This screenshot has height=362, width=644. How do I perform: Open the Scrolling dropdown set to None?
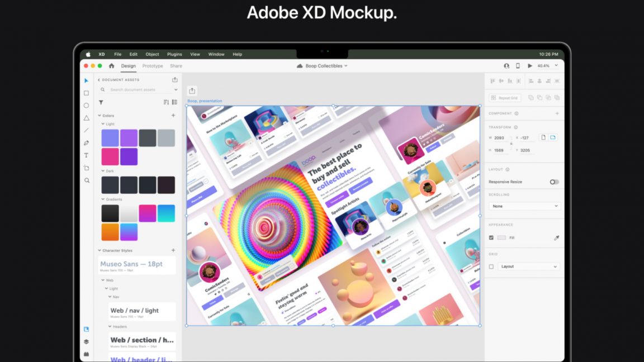pos(524,206)
